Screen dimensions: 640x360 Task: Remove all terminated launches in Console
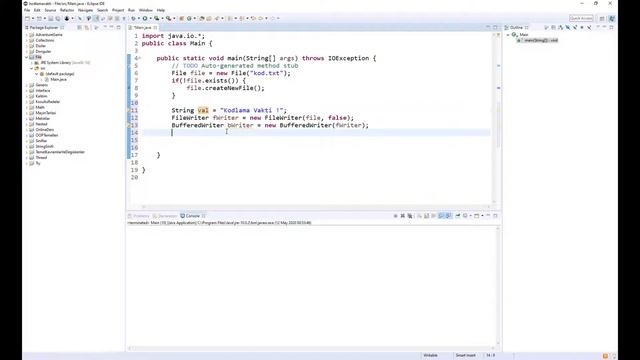[x=410, y=216]
